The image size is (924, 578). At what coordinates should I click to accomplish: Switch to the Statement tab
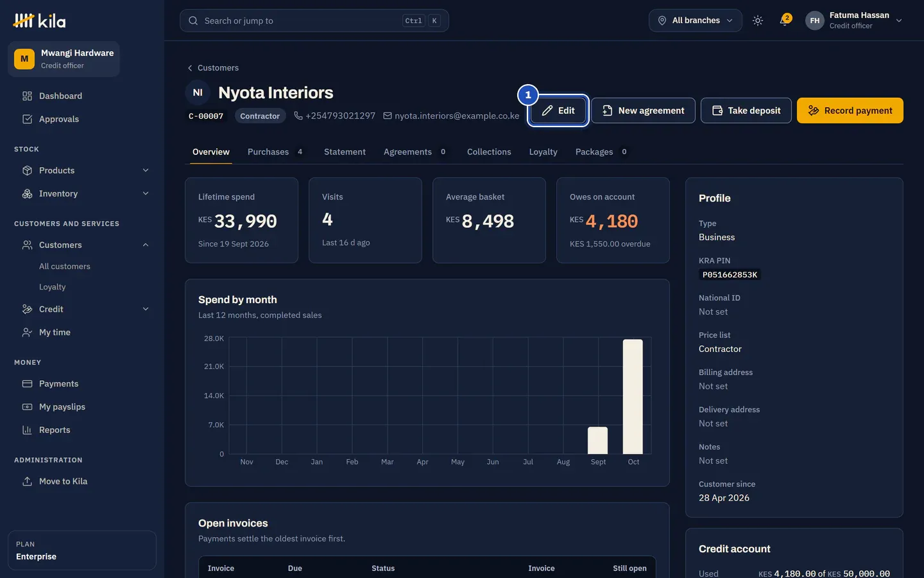pyautogui.click(x=345, y=152)
